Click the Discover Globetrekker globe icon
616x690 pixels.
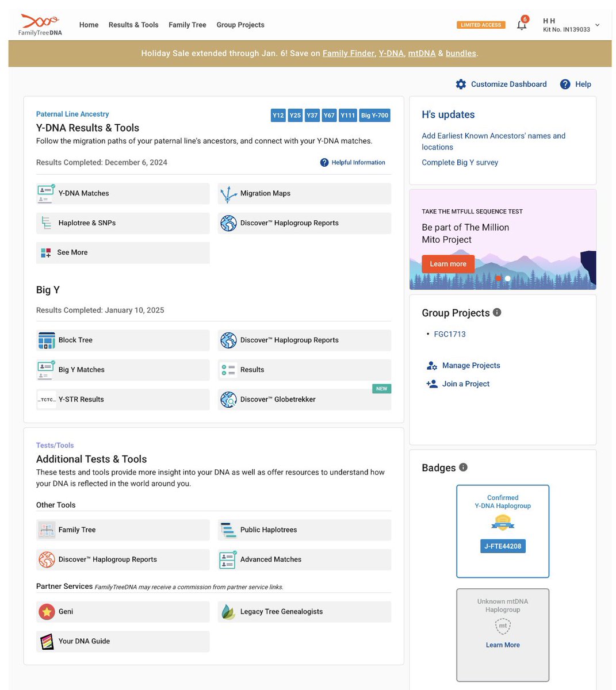point(228,400)
